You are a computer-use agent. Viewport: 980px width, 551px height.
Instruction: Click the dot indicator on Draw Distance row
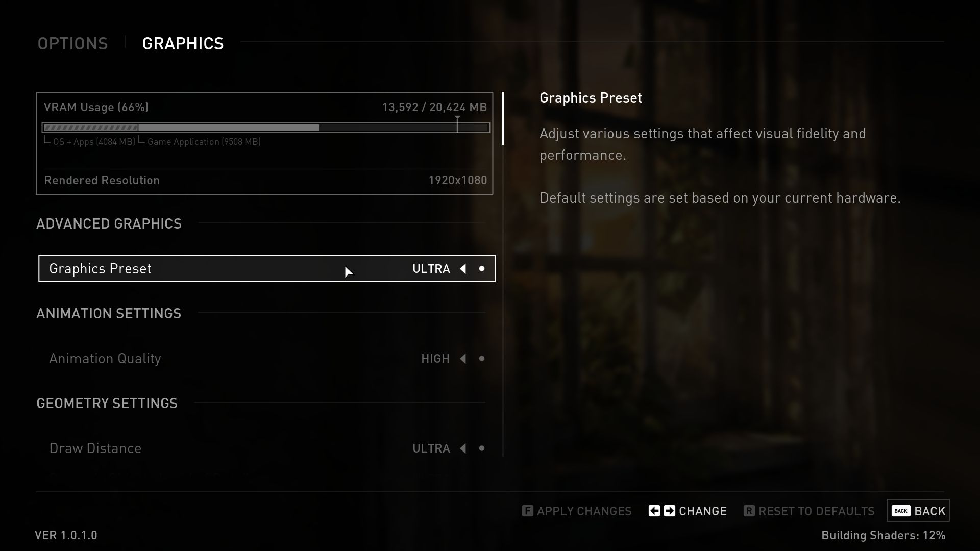(481, 448)
